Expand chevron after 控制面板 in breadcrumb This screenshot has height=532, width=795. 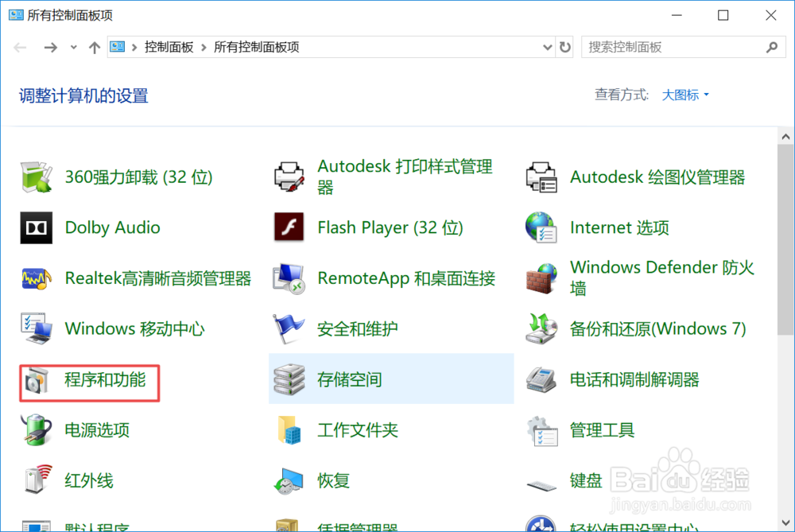point(204,47)
